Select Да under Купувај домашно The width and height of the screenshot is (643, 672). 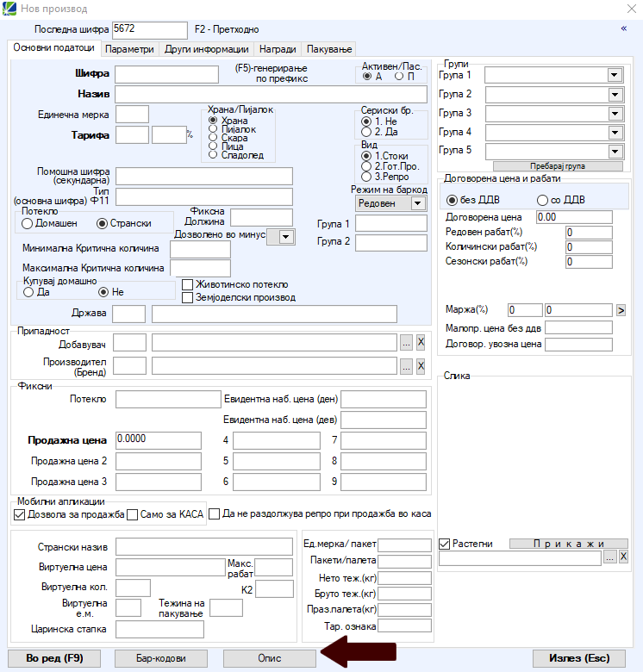click(x=28, y=292)
